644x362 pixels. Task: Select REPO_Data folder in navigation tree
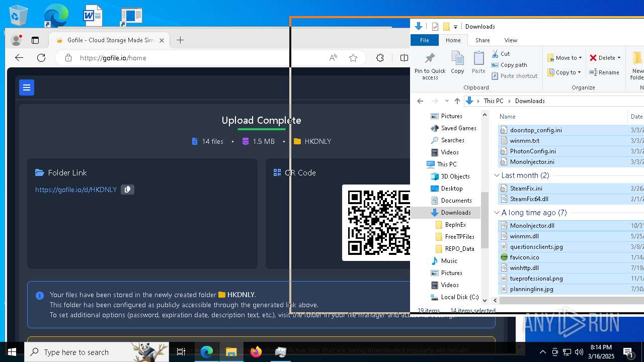(459, 249)
